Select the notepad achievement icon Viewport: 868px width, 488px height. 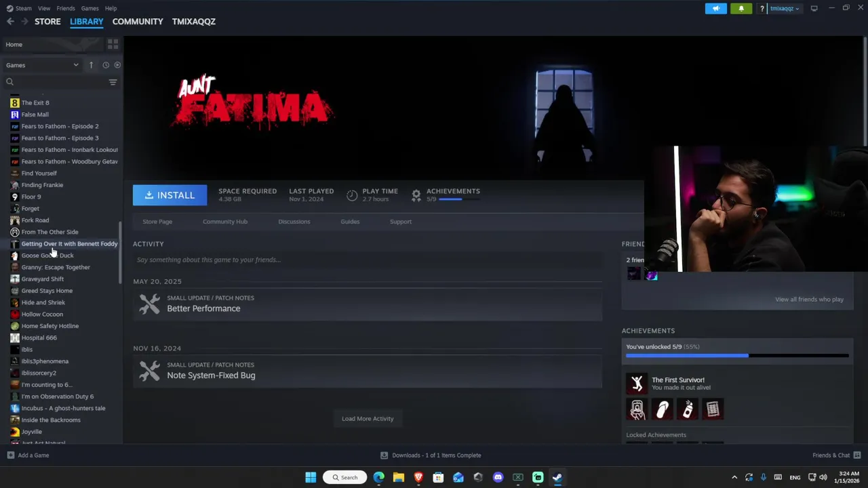pos(713,409)
